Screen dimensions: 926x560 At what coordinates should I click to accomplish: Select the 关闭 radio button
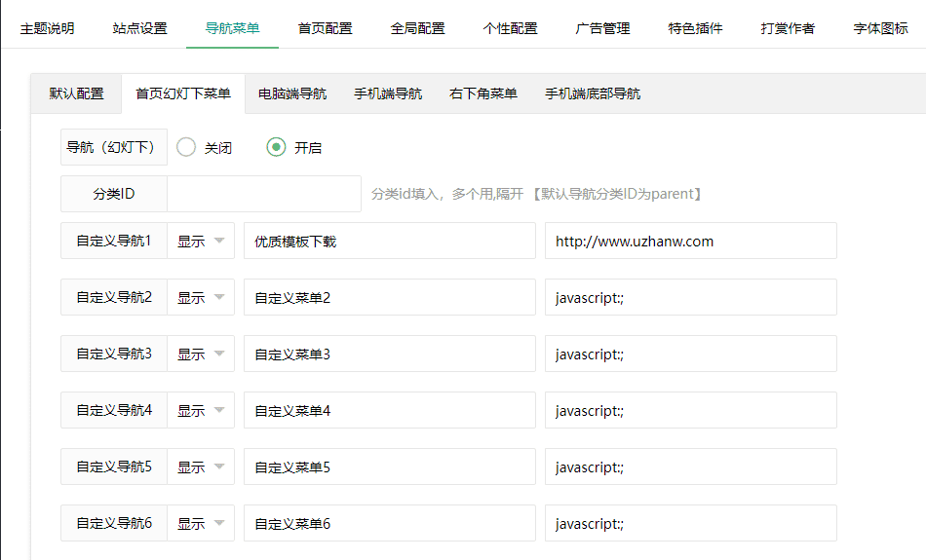(x=186, y=147)
